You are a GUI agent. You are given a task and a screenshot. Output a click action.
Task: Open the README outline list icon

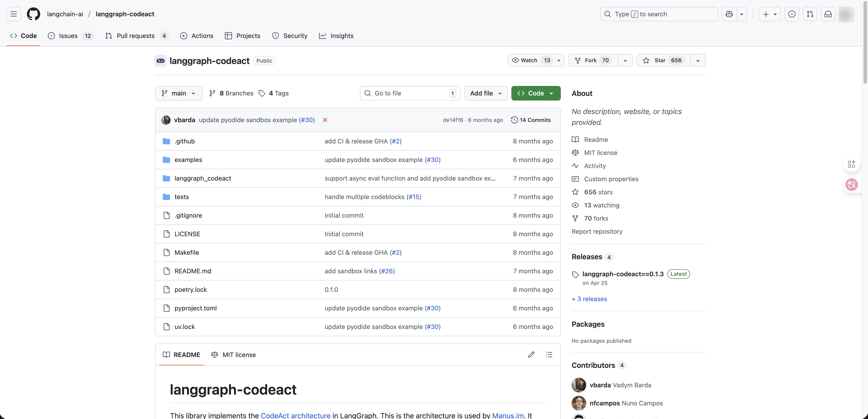pos(549,354)
